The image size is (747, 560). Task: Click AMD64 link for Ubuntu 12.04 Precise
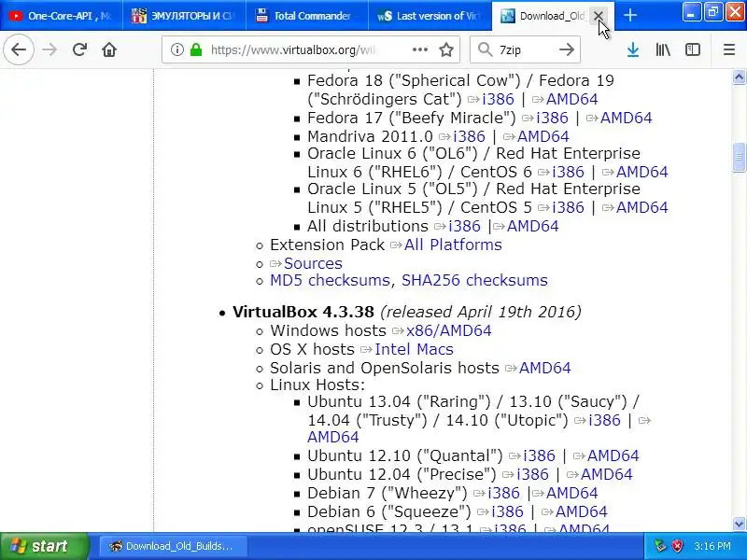click(606, 475)
